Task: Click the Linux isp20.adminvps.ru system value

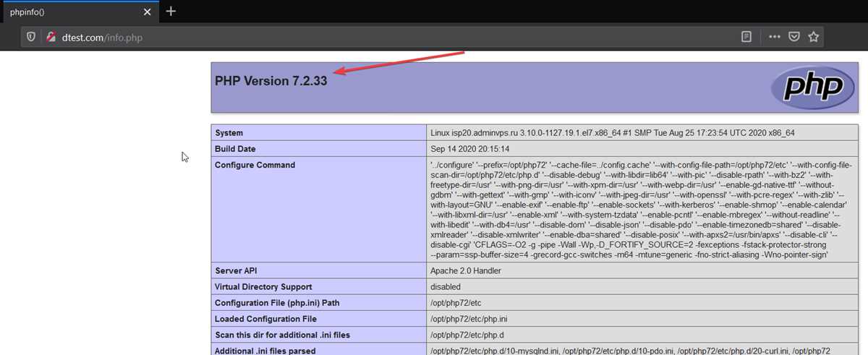Action: (x=613, y=133)
